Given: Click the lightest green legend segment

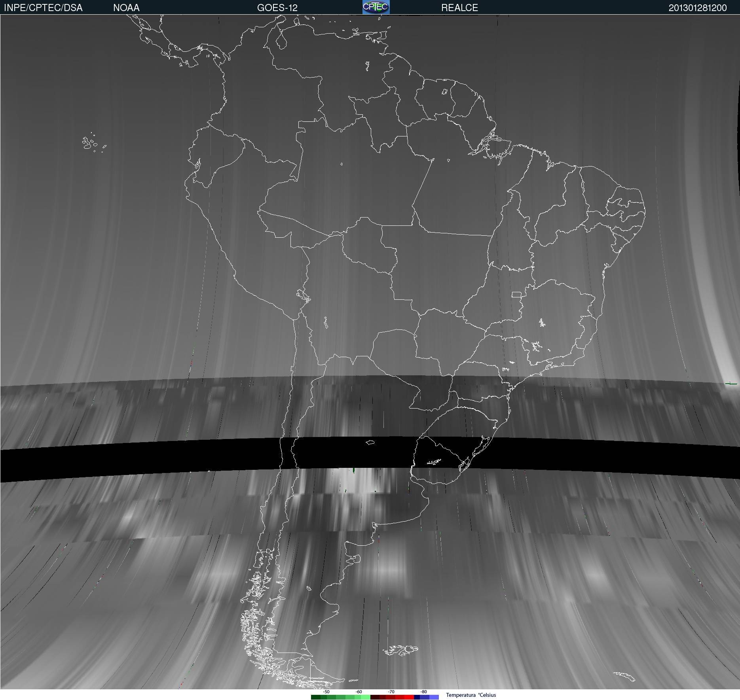Looking at the screenshot, I should (366, 697).
